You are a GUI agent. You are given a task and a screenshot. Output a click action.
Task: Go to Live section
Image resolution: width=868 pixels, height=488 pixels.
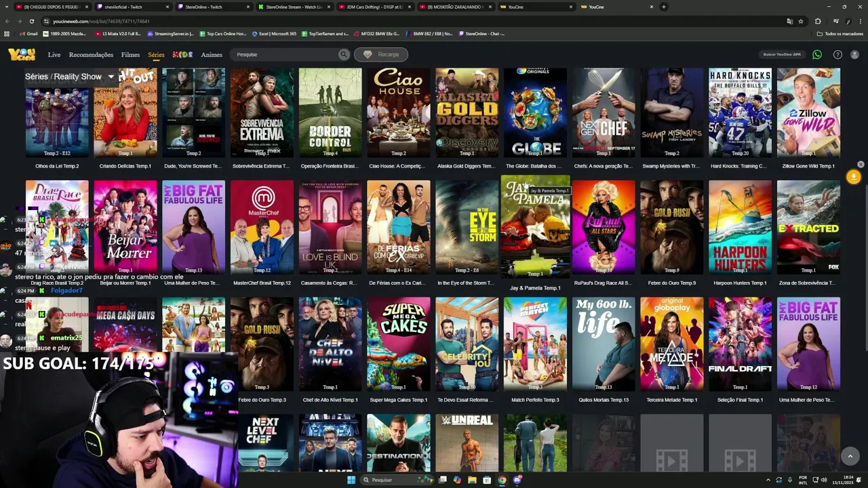tap(54, 54)
